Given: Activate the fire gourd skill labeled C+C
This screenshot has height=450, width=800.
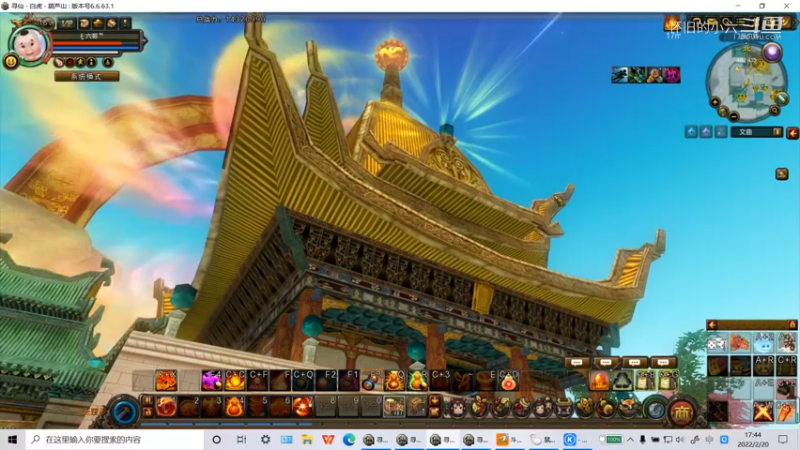Looking at the screenshot, I should point(235,381).
